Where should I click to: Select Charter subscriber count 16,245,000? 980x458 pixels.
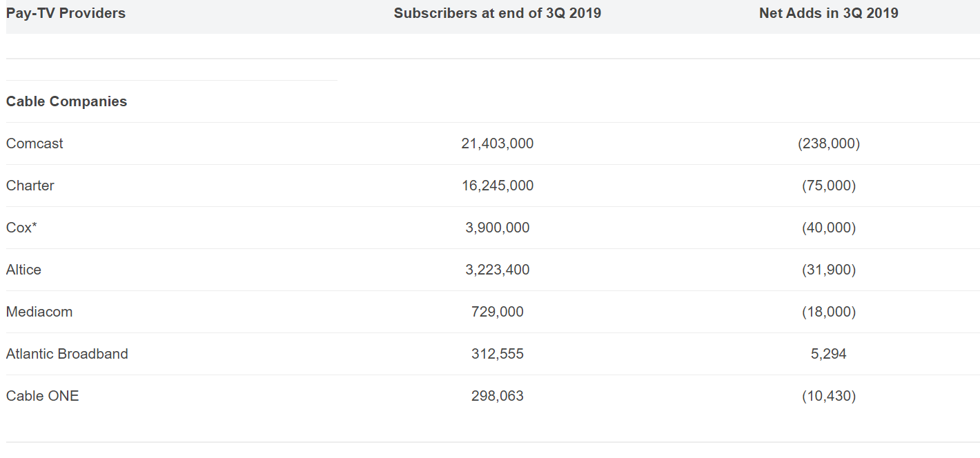click(498, 186)
